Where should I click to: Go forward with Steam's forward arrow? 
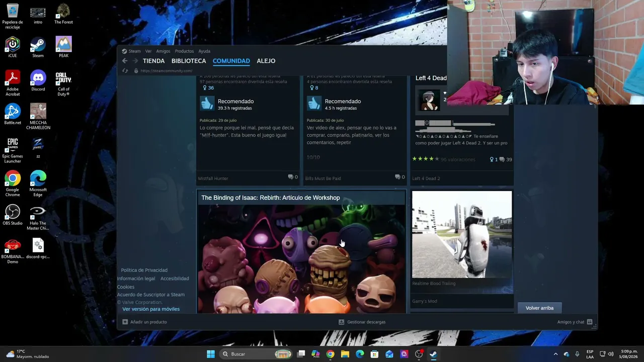click(x=135, y=61)
